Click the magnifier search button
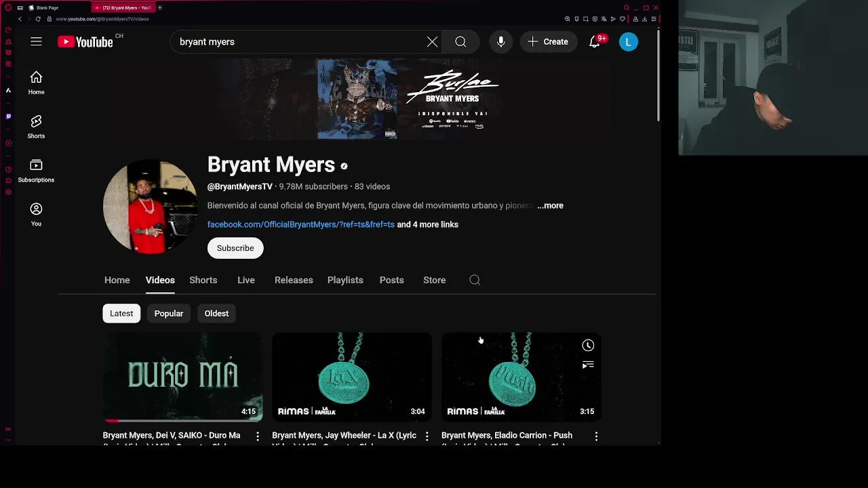The height and width of the screenshot is (488, 868). (460, 42)
